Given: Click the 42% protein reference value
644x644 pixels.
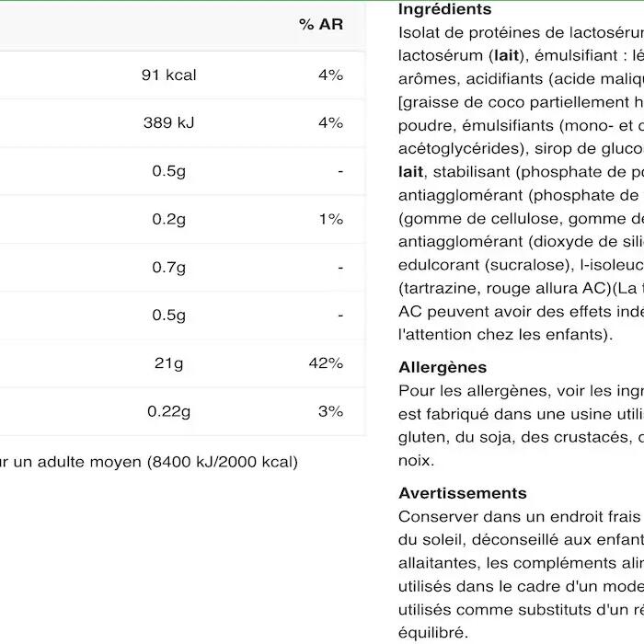Looking at the screenshot, I should click(326, 363).
